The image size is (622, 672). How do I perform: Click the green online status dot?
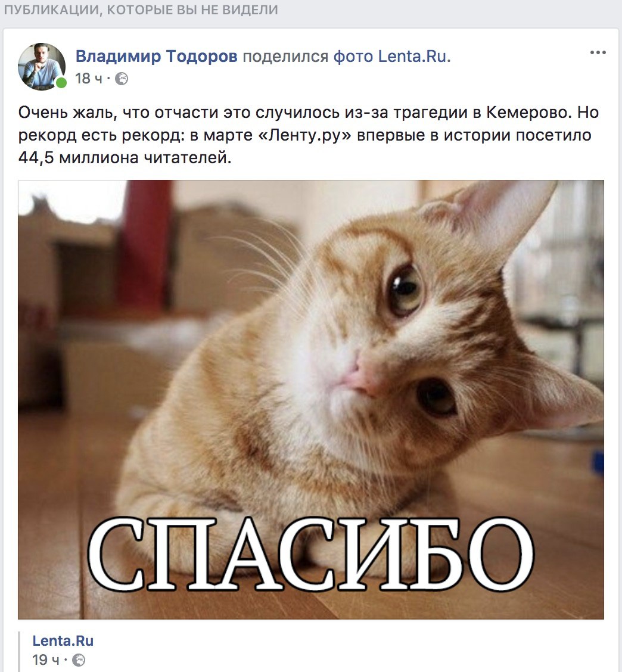click(x=61, y=83)
